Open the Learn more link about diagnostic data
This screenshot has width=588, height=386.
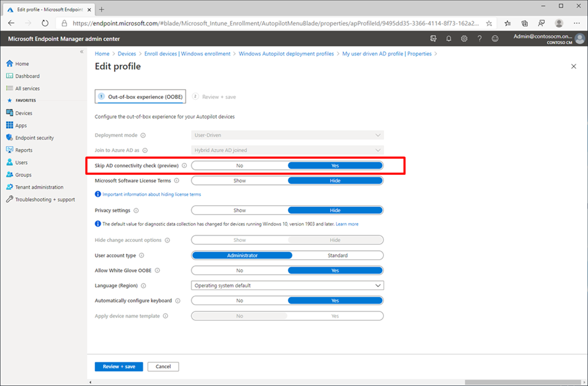pos(347,224)
